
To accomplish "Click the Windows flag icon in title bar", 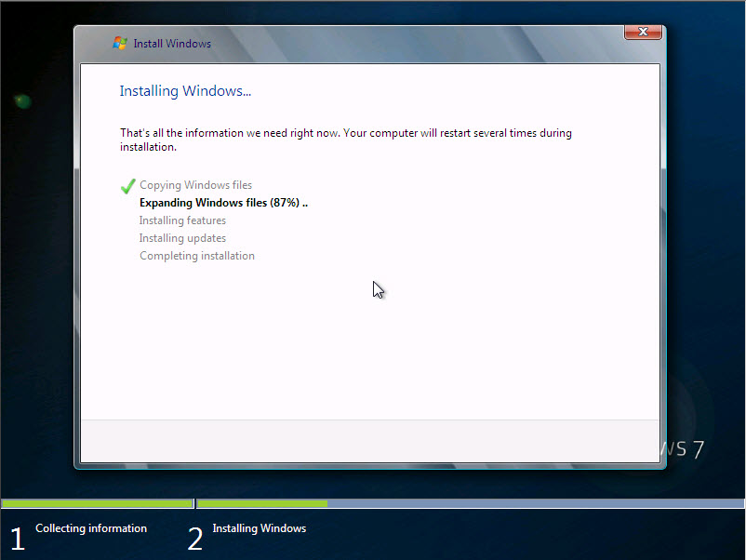I will point(119,44).
